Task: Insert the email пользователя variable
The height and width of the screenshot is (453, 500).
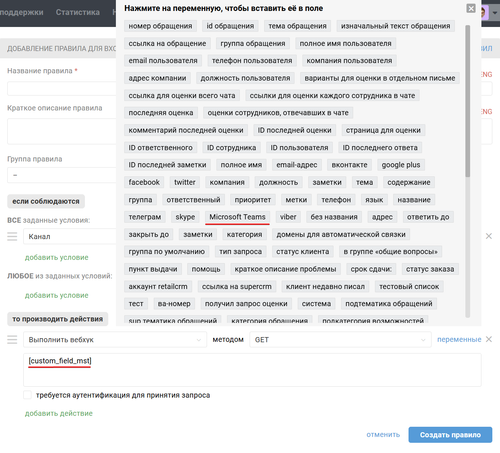Action: pos(163,61)
